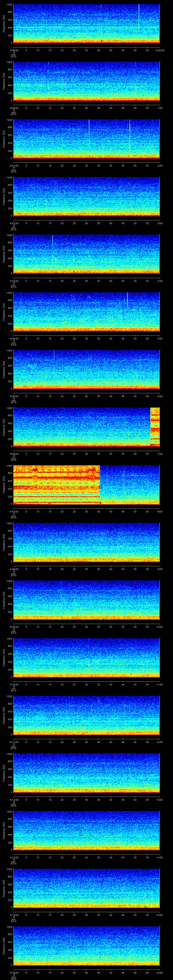Pick the spike near 16 seconds in the 4:05:00 panel
The height and width of the screenshot is (980, 173).
[54, 355]
